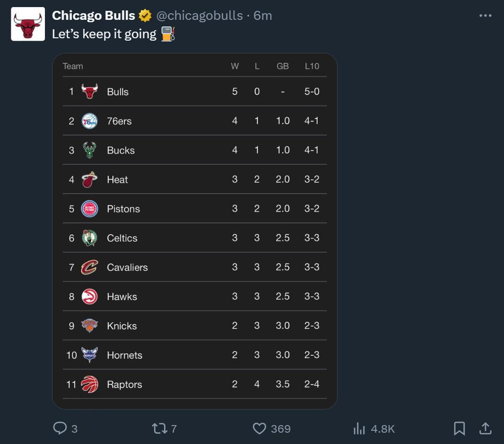Click the Raptors logo in standings
The height and width of the screenshot is (444, 504).
[89, 384]
